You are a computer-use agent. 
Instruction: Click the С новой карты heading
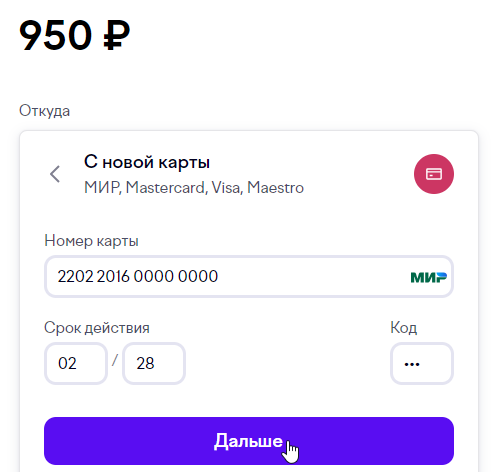pos(147,162)
